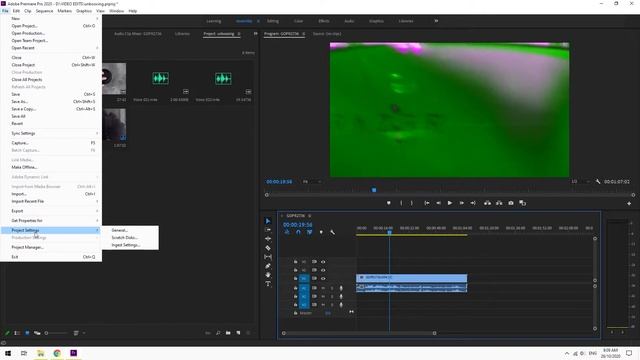Click program monitor current timecode
This screenshot has height=360, width=640.
279,182
